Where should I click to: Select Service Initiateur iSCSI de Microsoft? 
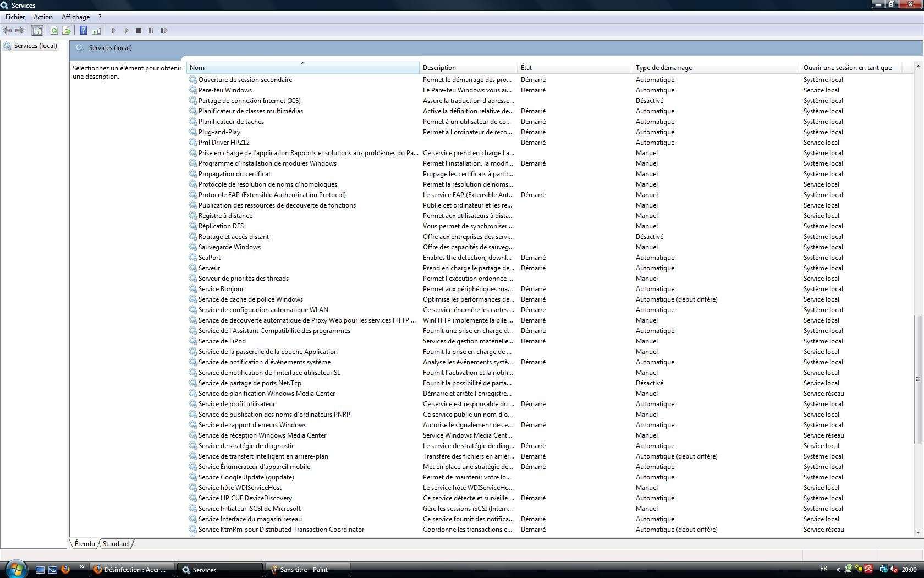point(249,509)
